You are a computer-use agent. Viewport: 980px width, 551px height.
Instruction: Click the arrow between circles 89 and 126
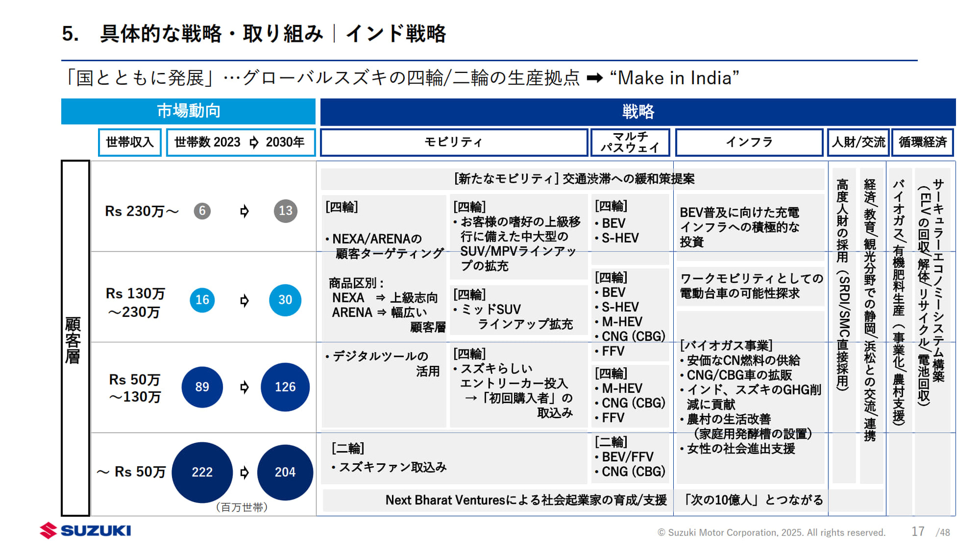(245, 387)
